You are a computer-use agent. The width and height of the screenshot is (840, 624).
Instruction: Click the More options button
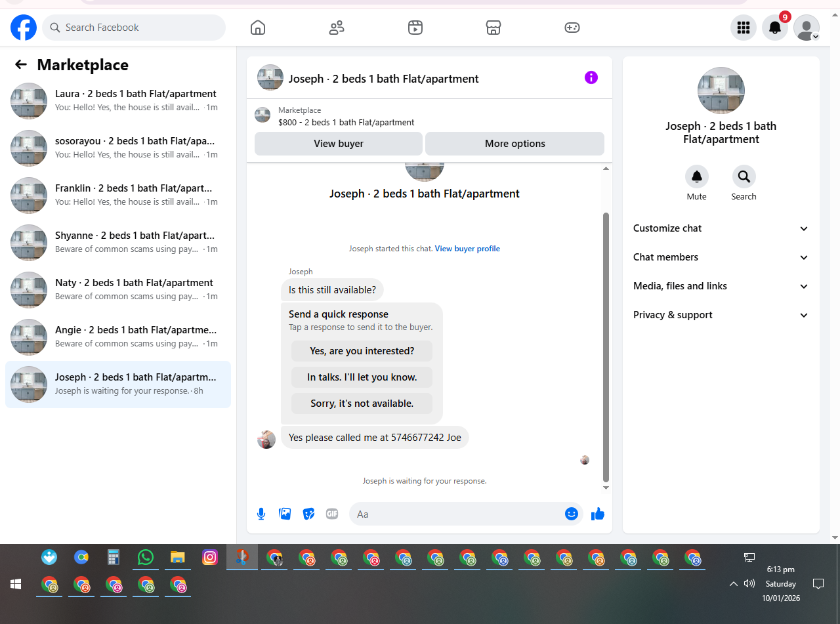tap(515, 144)
